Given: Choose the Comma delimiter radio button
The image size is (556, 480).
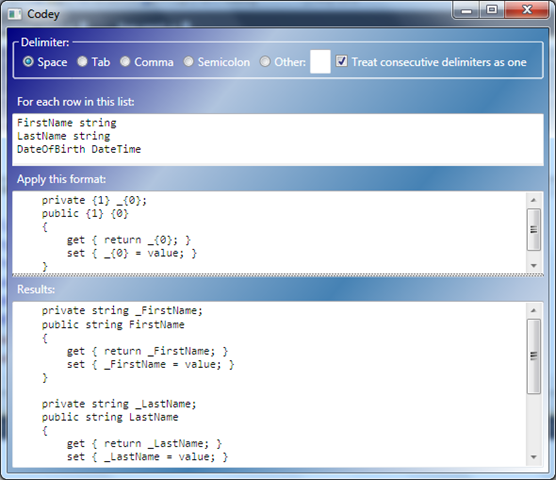Looking at the screenshot, I should tap(125, 62).
